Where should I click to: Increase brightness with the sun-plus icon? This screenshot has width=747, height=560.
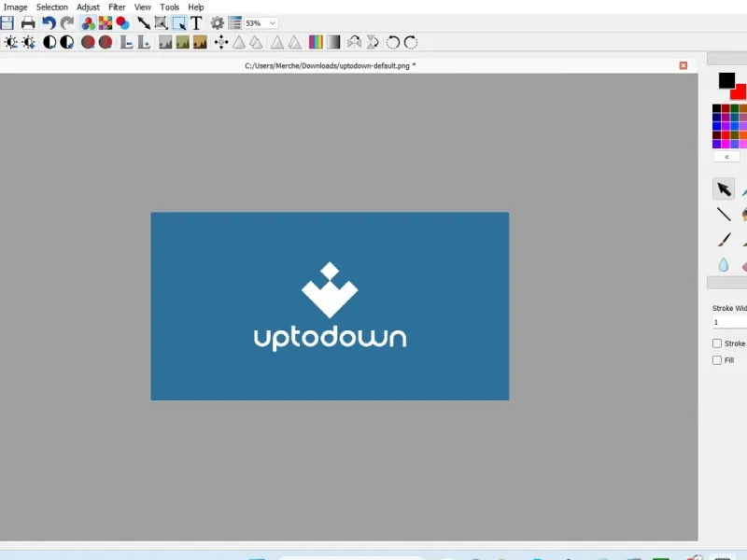click(x=29, y=42)
